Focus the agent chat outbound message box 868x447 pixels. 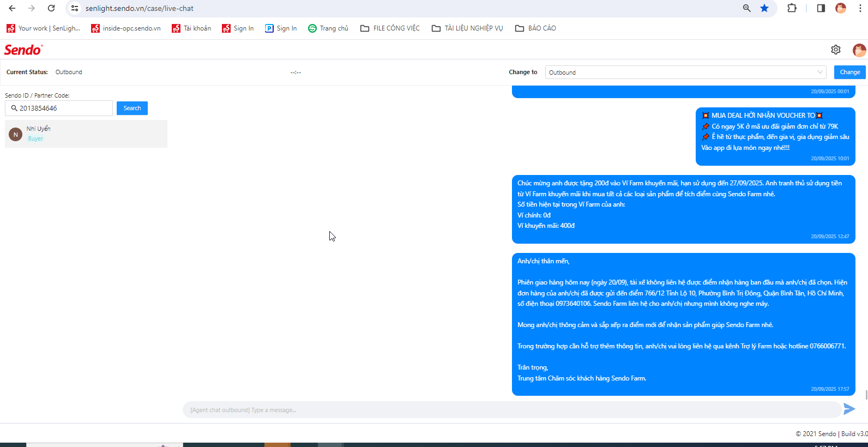click(x=511, y=410)
